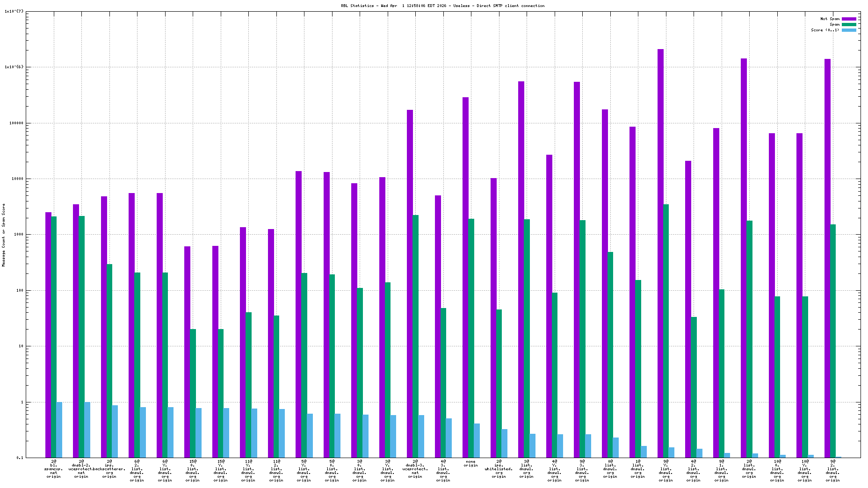Click the purple bar for dnsbl-3.uceprotect.net
868x488 pixels.
click(410, 283)
